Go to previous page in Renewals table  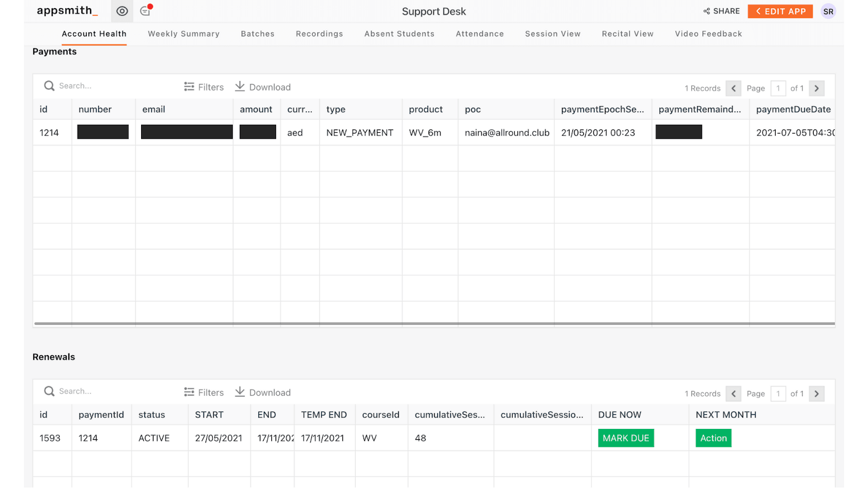coord(733,394)
